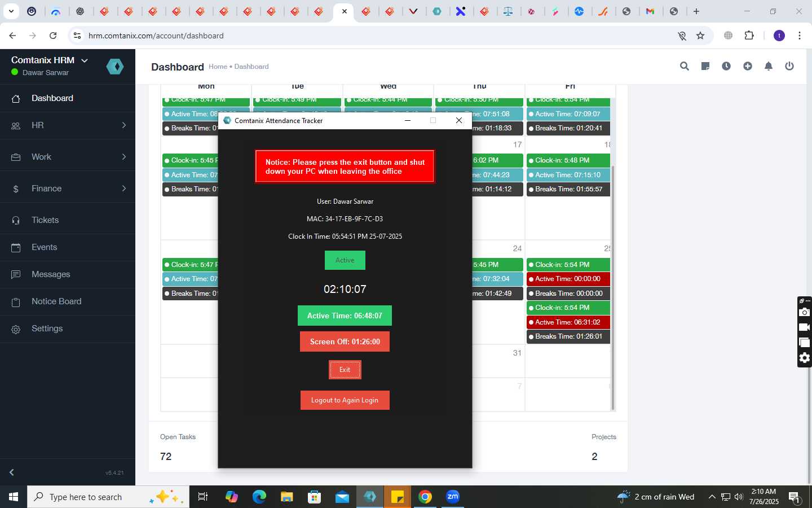Expand the Finance menu chevron
The width and height of the screenshot is (812, 508).
pyautogui.click(x=124, y=189)
